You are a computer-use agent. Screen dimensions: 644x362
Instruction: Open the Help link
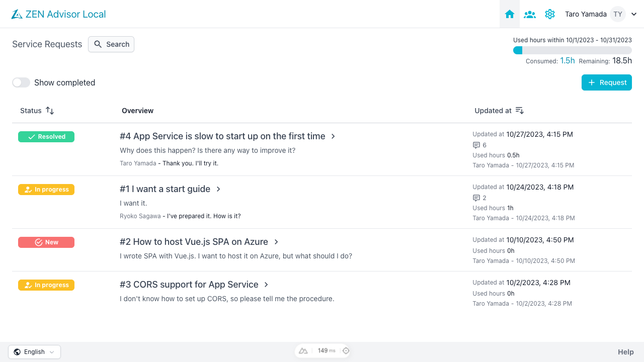[x=625, y=351]
